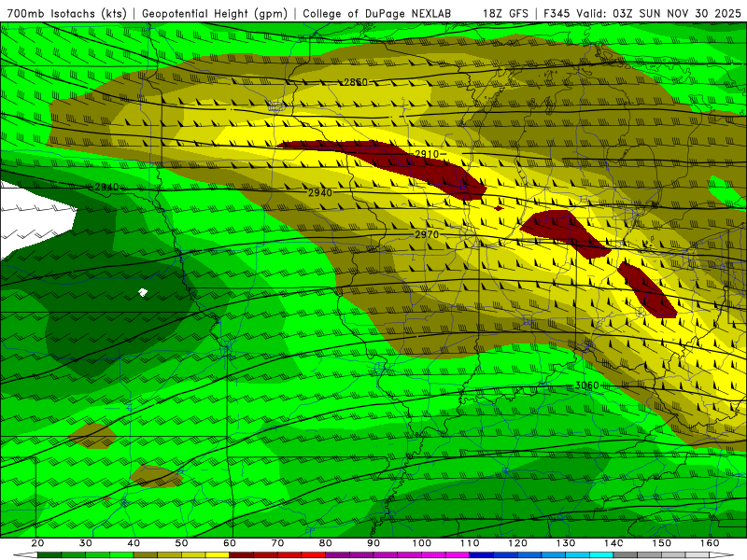
Task: Click the white left arrow of the color bar
Action: click(25, 555)
